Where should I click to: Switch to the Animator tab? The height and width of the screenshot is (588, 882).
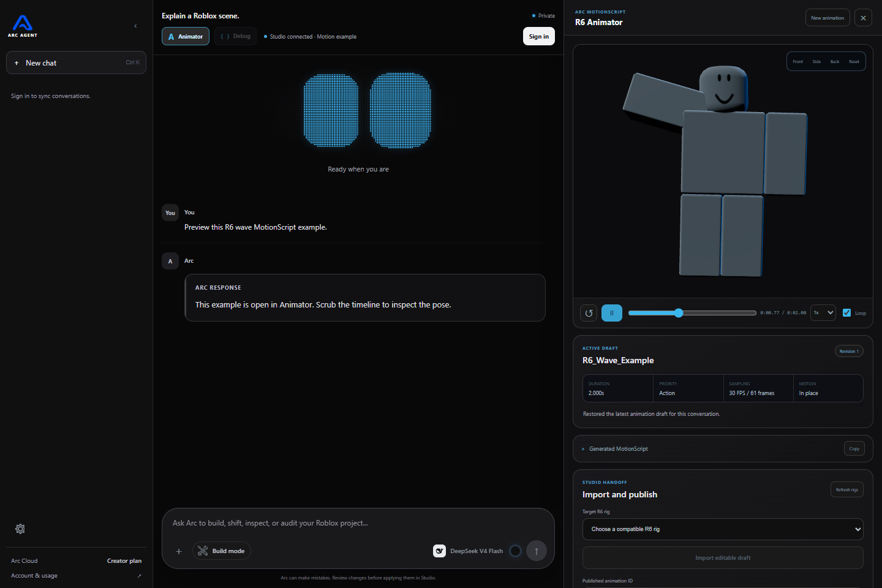(x=186, y=36)
